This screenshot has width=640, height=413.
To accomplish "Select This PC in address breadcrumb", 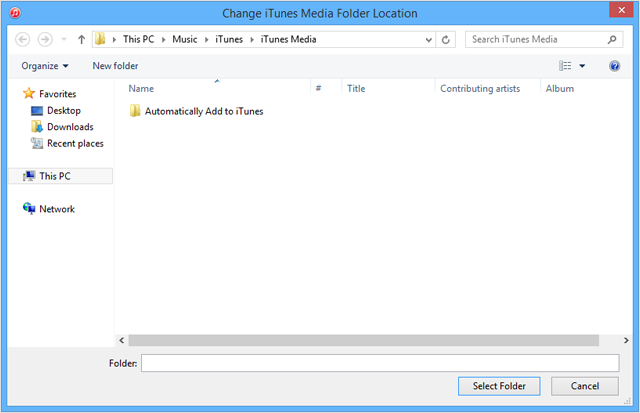I will tap(138, 39).
